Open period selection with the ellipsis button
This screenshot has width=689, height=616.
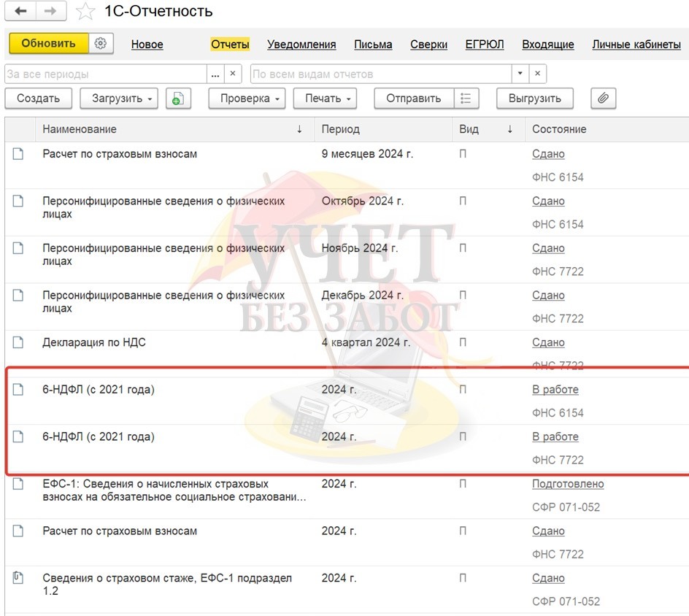click(215, 74)
